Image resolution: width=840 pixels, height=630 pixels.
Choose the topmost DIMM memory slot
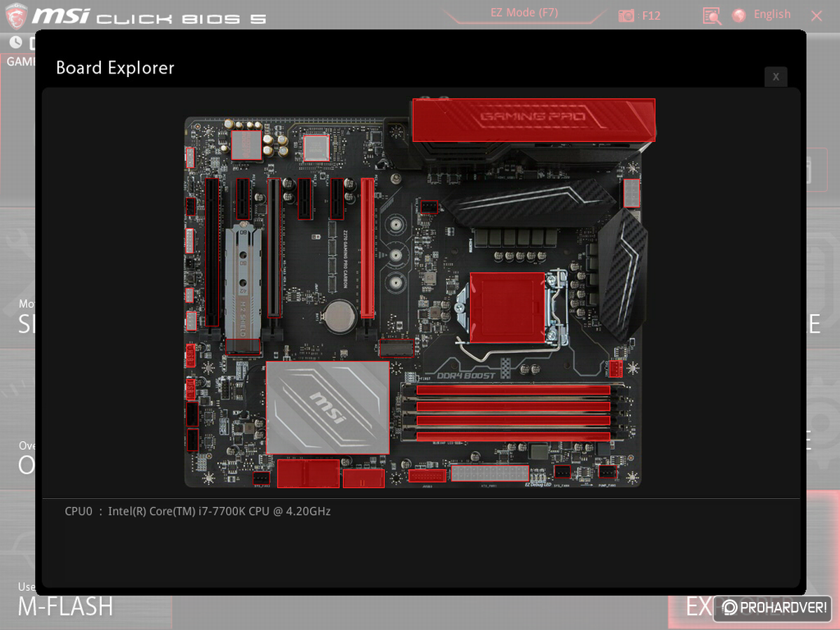click(x=513, y=391)
